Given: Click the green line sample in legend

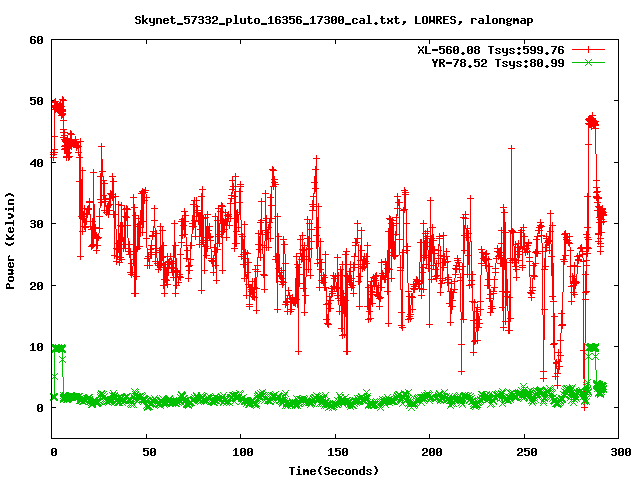Looking at the screenshot, I should tap(588, 62).
